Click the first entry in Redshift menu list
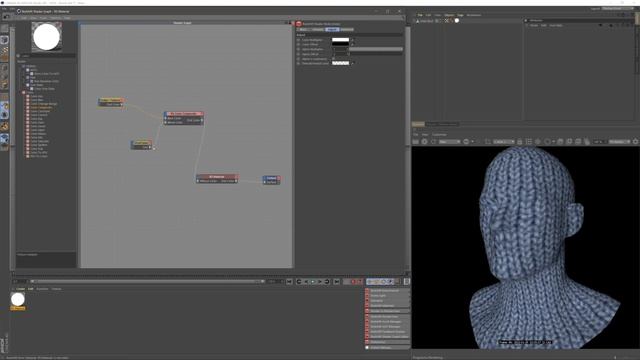Screen dimensions: 640x360 pyautogui.click(x=387, y=291)
